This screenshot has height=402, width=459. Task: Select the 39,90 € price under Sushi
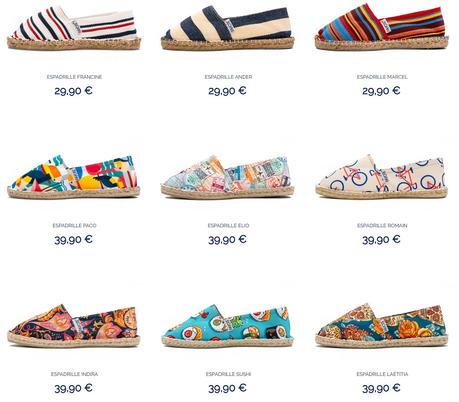pyautogui.click(x=228, y=388)
